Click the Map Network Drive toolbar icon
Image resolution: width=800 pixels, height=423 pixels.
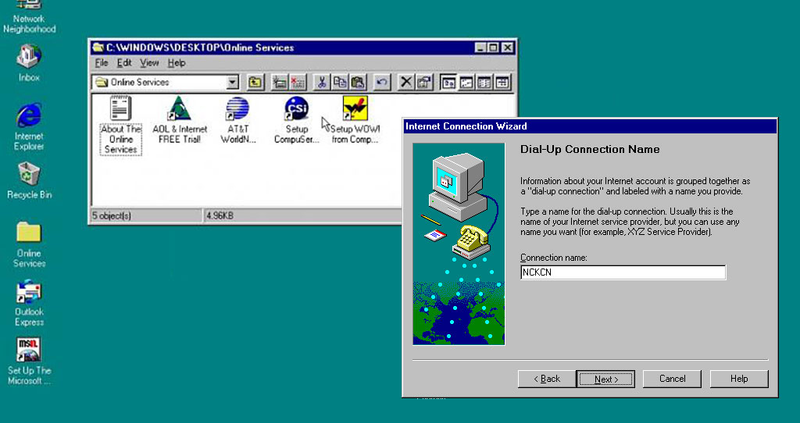pos(280,82)
